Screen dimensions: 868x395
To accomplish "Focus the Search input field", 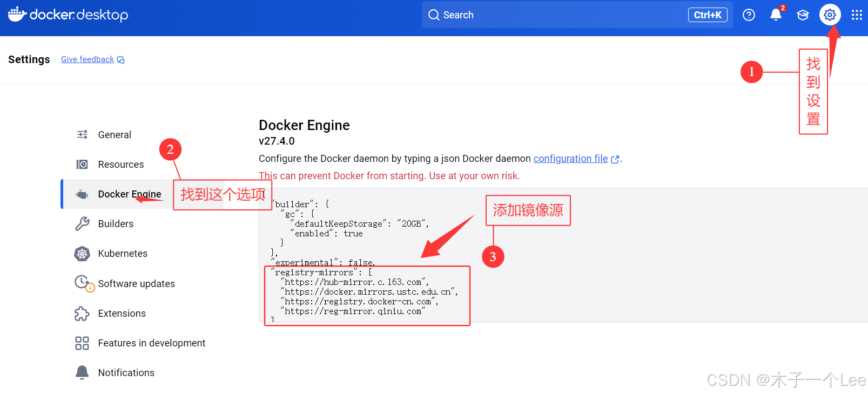I will [577, 15].
